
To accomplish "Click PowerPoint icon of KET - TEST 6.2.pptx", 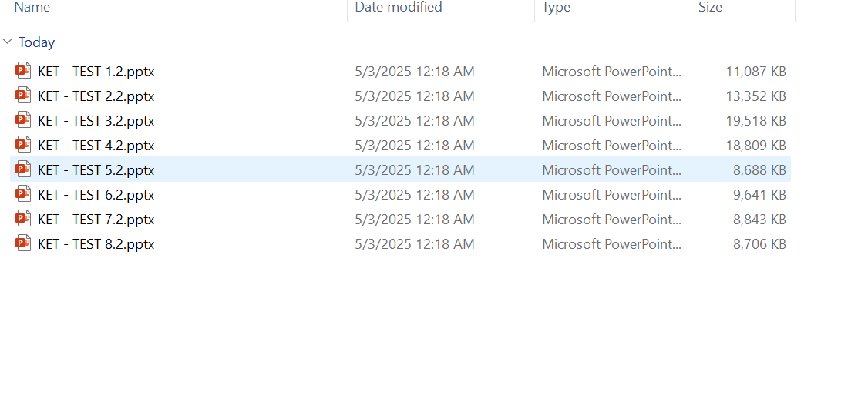I will click(x=23, y=195).
